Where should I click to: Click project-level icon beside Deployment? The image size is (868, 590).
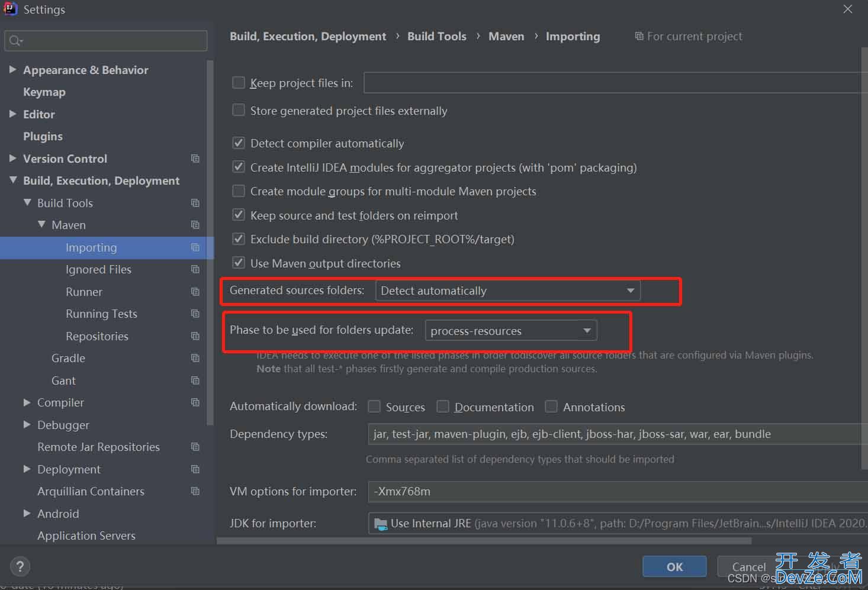tap(195, 469)
